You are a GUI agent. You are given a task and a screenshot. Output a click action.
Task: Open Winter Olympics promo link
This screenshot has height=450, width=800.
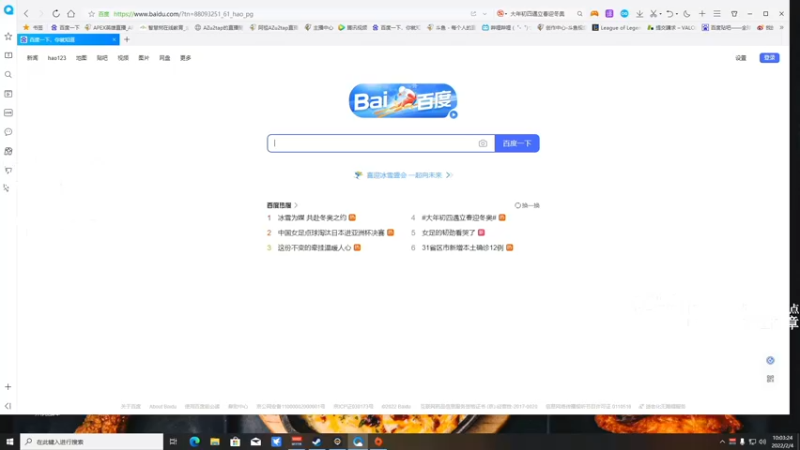[x=404, y=175]
